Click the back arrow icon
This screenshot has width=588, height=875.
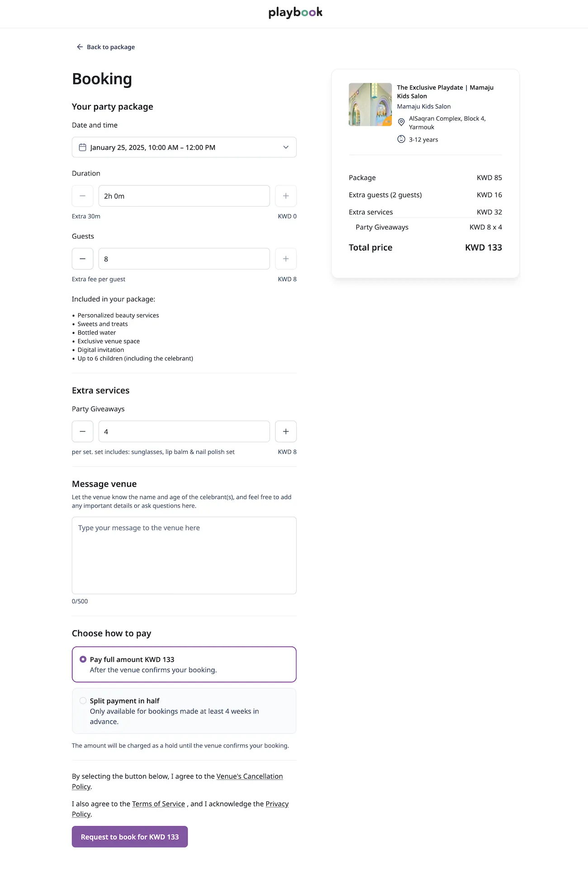pos(80,47)
